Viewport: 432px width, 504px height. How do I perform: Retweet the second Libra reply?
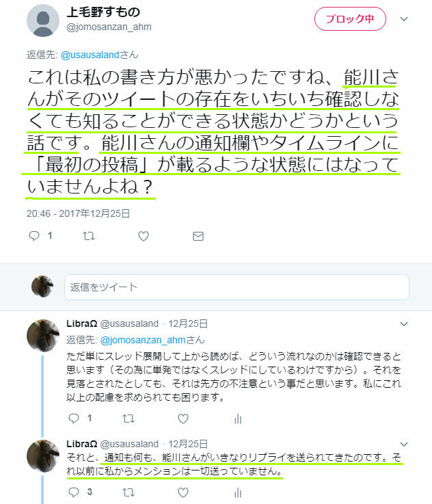129,492
